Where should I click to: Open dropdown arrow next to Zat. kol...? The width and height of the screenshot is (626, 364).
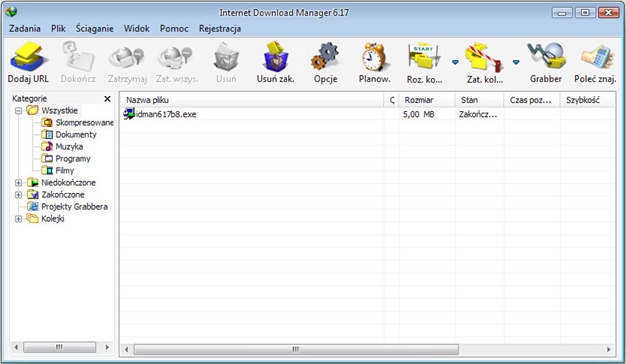point(516,62)
